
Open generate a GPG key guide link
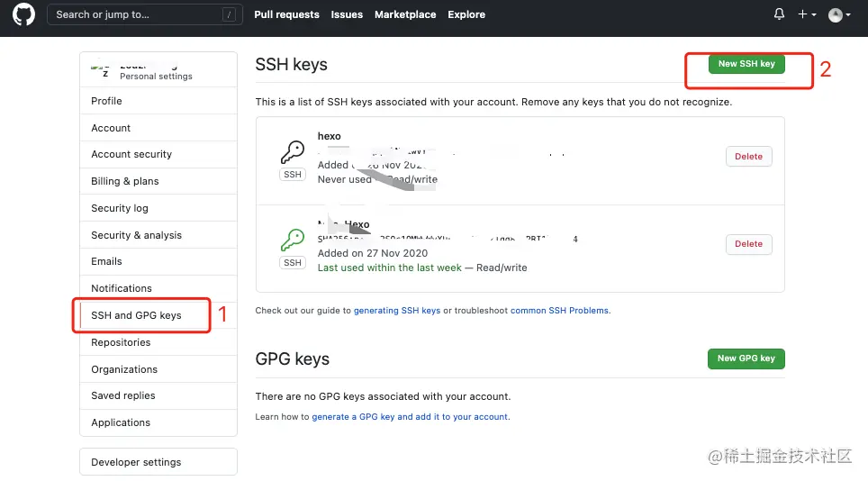410,417
